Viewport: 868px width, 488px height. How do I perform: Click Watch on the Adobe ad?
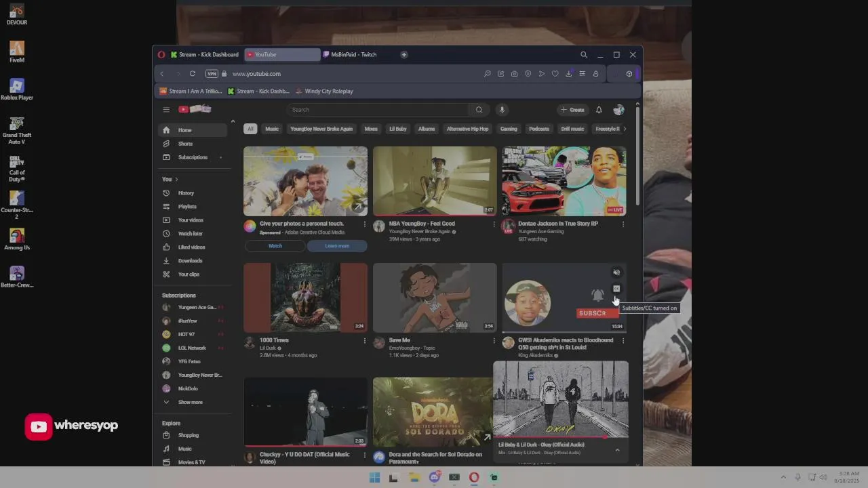(275, 246)
